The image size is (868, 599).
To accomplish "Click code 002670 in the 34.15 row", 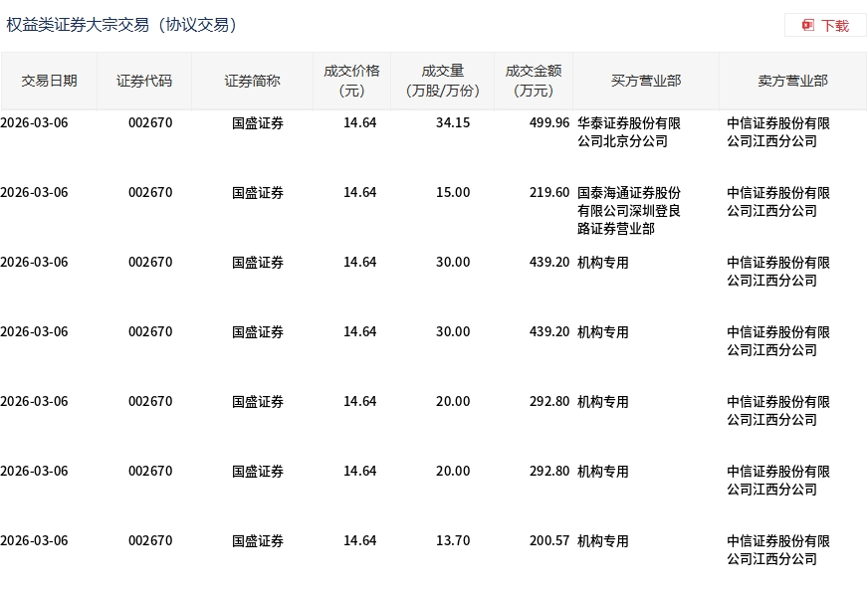I will pyautogui.click(x=150, y=123).
